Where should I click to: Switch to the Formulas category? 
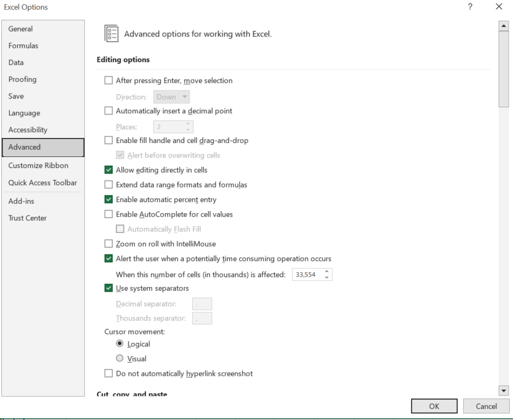coord(23,46)
